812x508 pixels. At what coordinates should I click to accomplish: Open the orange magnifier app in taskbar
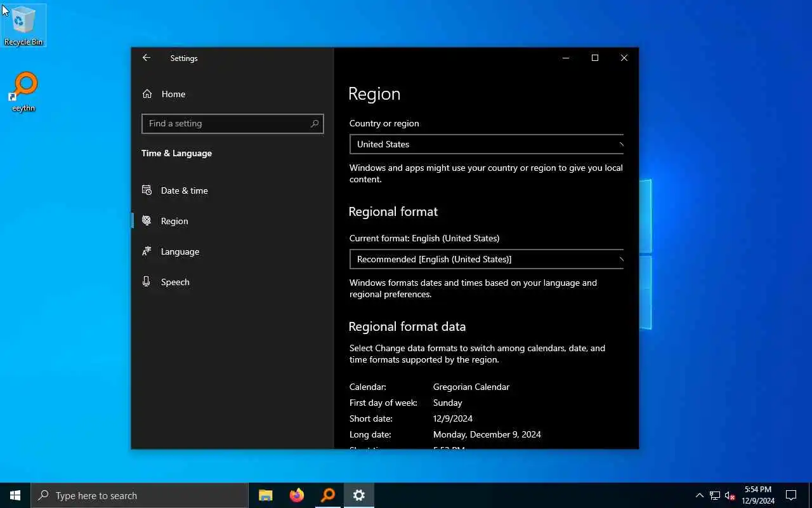click(x=327, y=495)
